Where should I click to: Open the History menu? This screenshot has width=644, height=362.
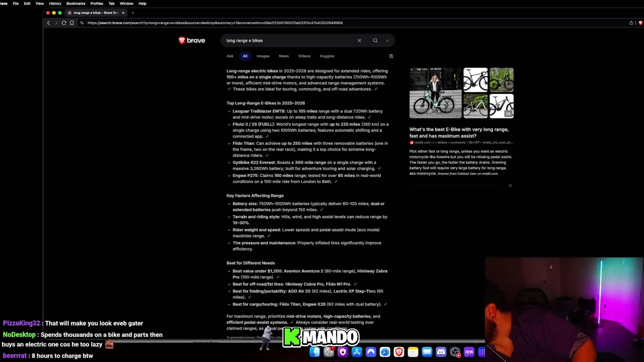55,4
